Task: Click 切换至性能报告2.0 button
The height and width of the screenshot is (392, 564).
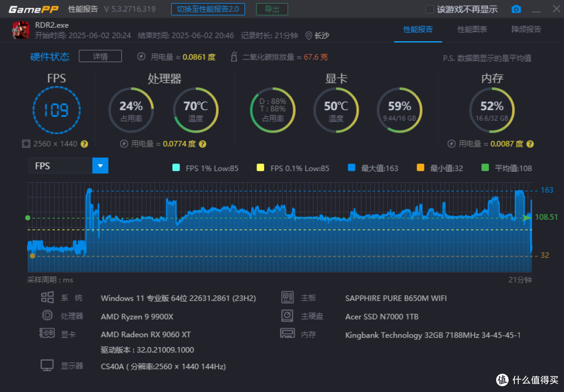Action: 208,9
